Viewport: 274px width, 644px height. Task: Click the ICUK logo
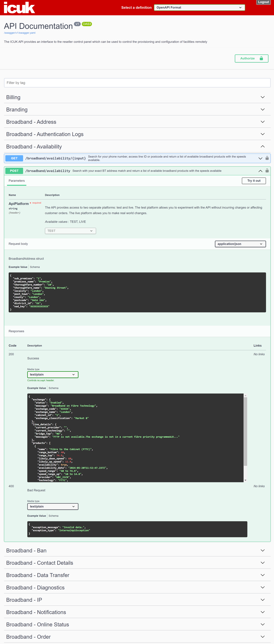(19, 8)
